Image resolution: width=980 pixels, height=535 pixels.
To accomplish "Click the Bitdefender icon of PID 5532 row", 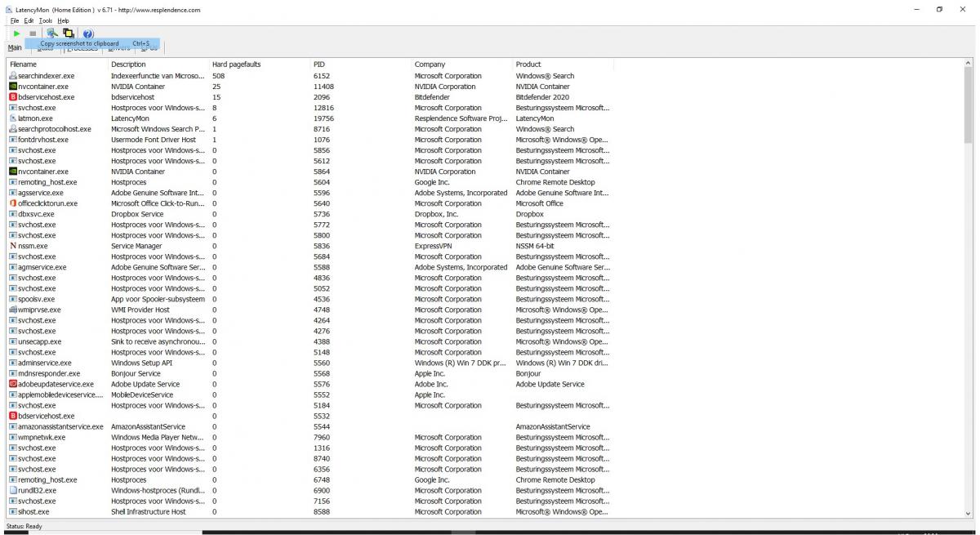I will pyautogui.click(x=13, y=416).
